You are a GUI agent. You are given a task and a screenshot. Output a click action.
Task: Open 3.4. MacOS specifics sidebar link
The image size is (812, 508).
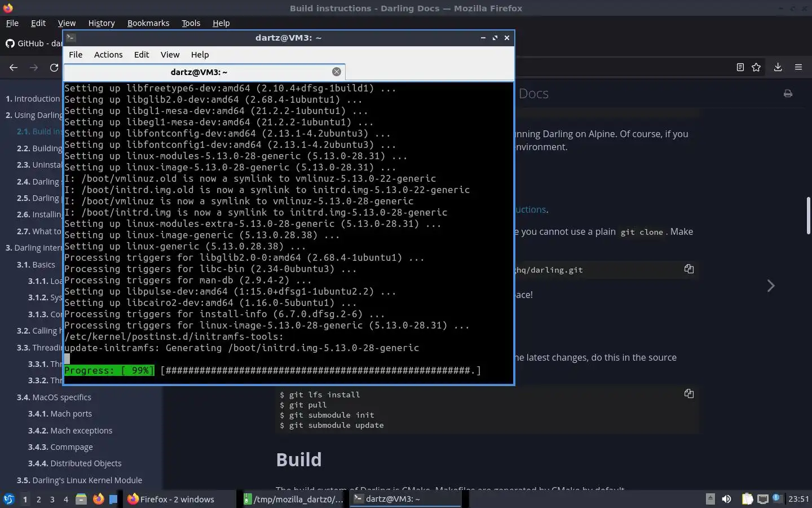[x=54, y=397]
